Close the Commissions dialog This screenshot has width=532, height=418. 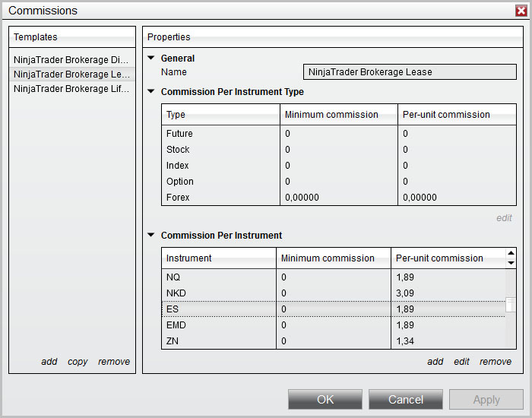coord(521,11)
